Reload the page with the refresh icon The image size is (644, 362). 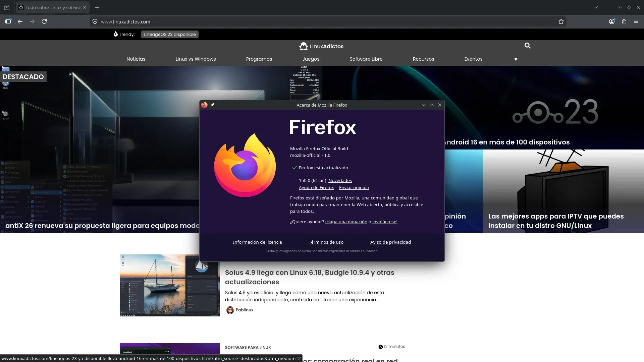click(x=44, y=21)
